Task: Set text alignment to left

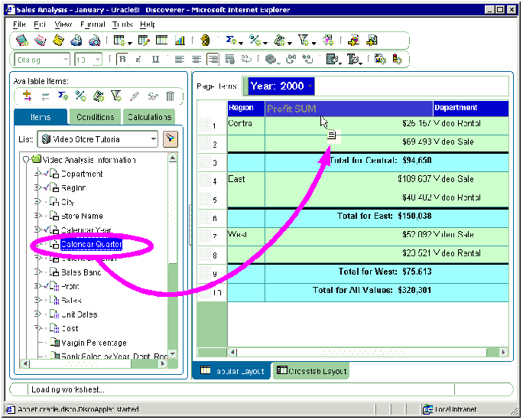Action: pos(180,60)
